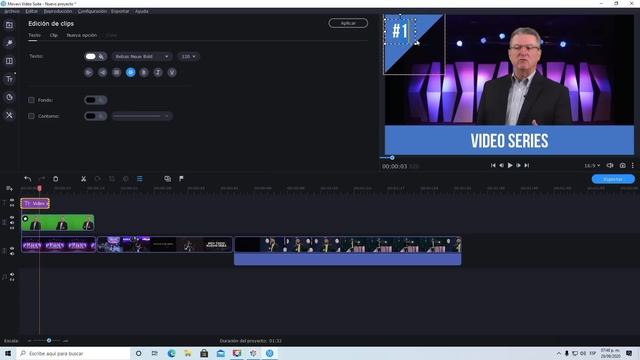
Task: Switch to the Nueva opción tab
Action: coord(82,36)
